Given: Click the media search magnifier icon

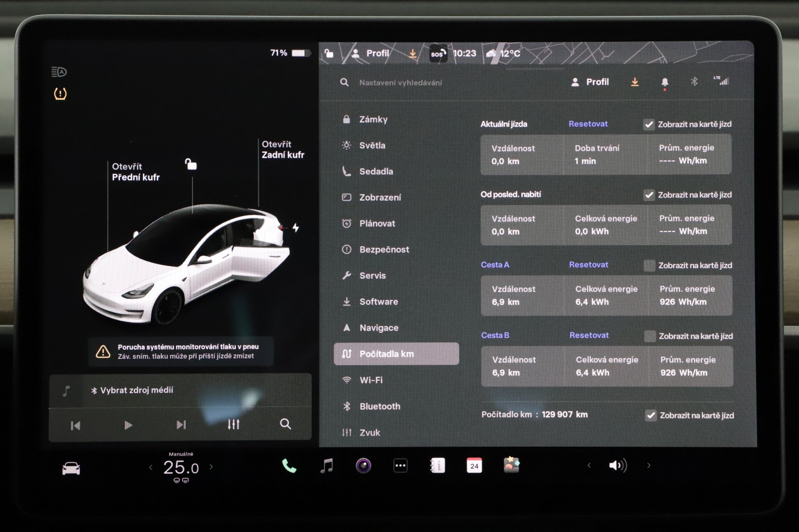Looking at the screenshot, I should pos(285,424).
